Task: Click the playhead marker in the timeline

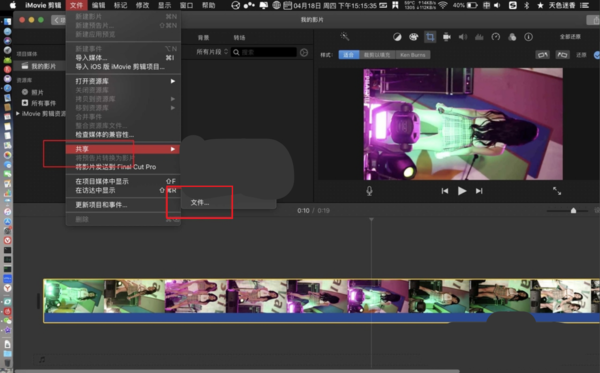Action: pos(371,220)
